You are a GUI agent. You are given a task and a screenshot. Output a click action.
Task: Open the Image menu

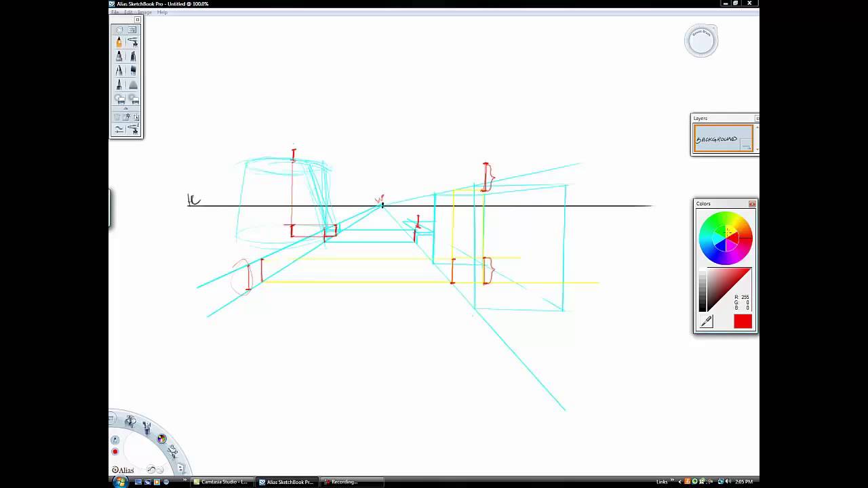pos(144,12)
